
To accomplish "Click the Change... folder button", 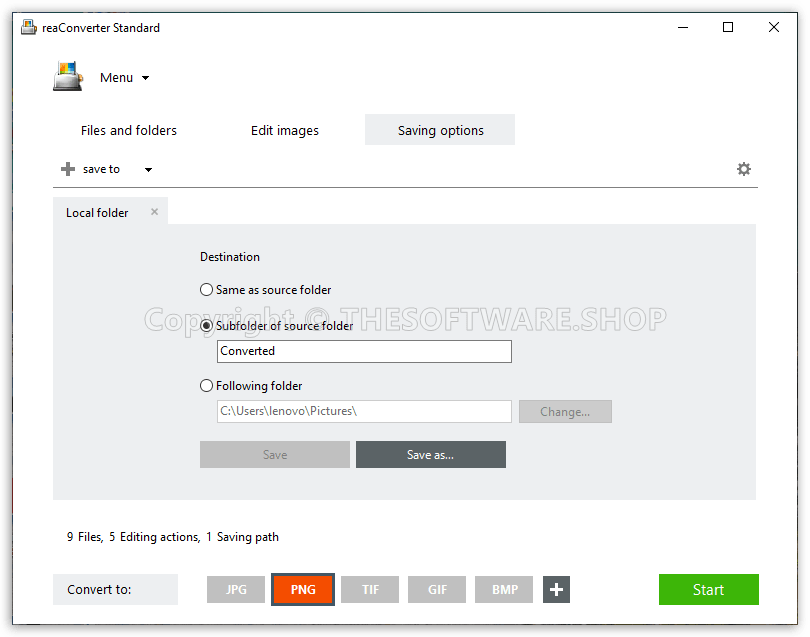I will click(565, 412).
